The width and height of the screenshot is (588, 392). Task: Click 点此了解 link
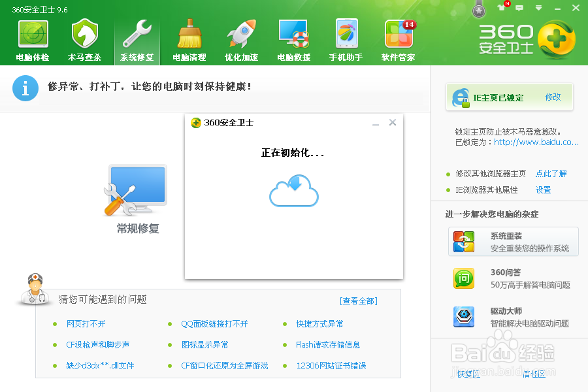[551, 174]
